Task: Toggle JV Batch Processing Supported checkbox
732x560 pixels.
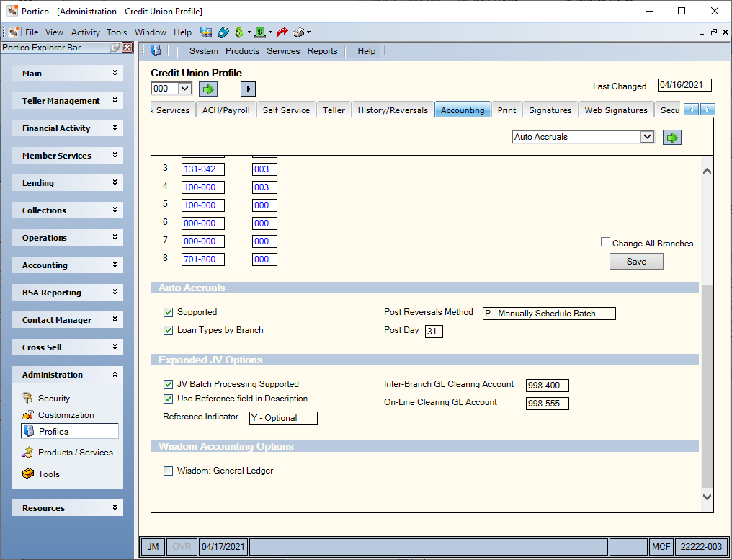Action: (x=168, y=384)
